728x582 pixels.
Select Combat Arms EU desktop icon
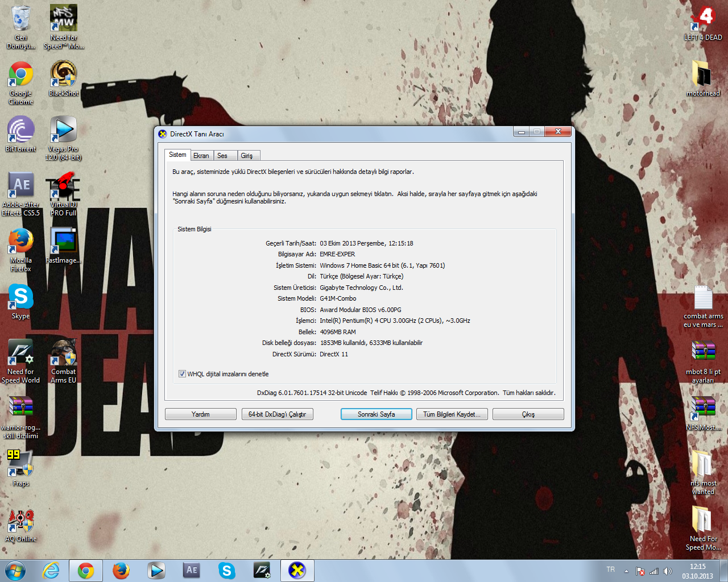(x=64, y=361)
